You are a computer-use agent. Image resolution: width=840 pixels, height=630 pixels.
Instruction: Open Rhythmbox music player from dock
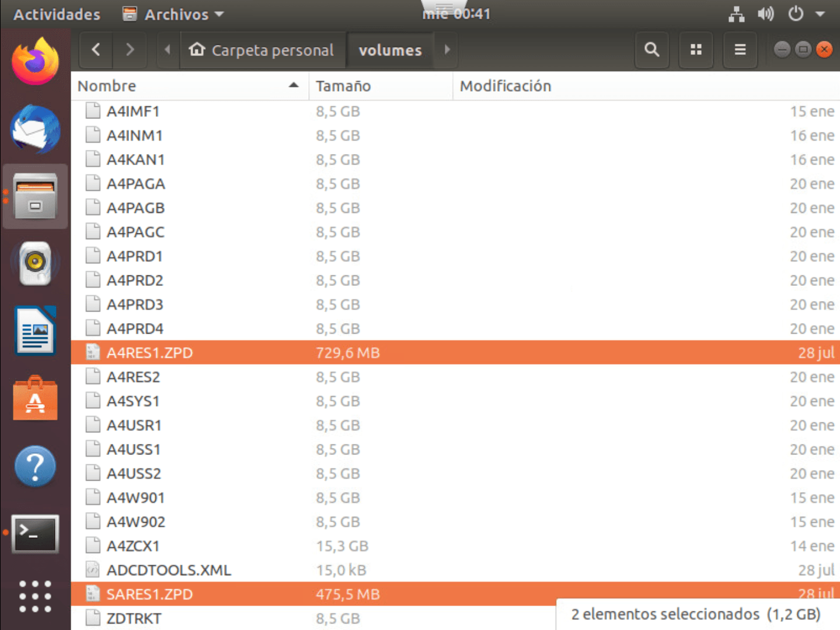(x=35, y=264)
